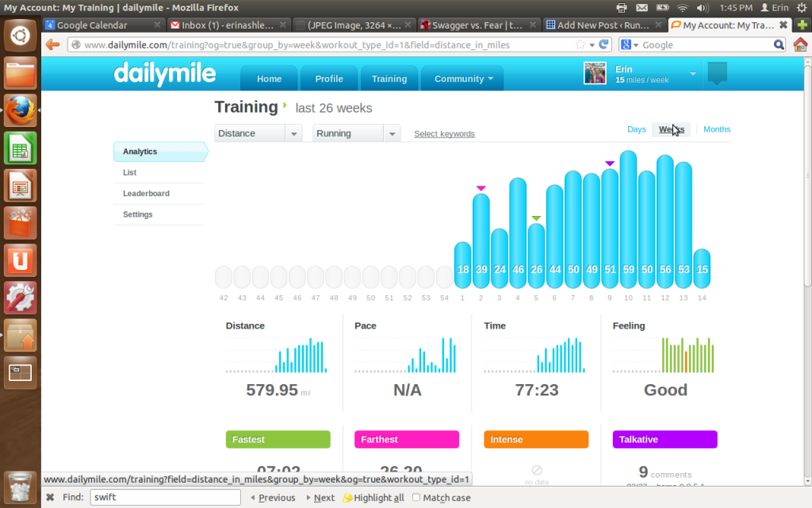Open the Distance metric dropdown
The height and width of the screenshot is (508, 812).
(258, 133)
